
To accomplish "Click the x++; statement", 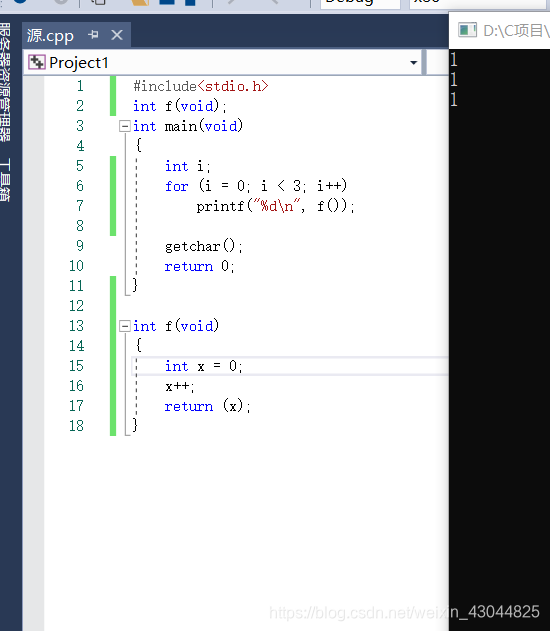I will [x=180, y=386].
